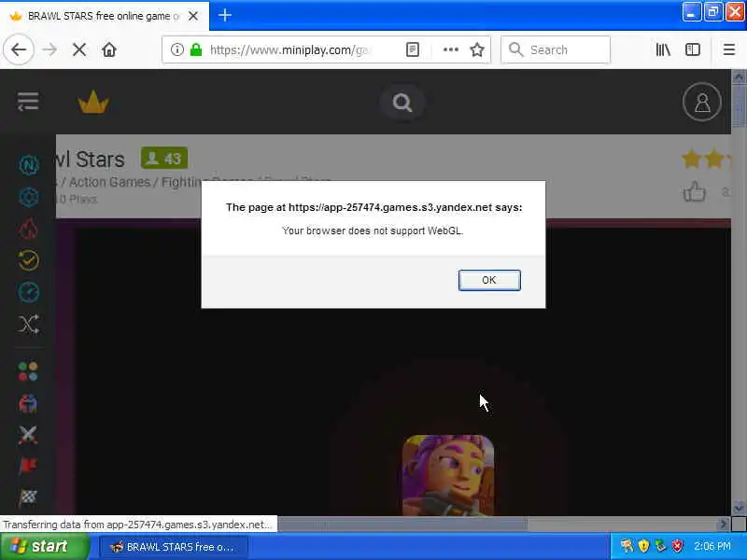Screen dimensions: 747x560
Task: Open the helmet action games icon
Action: 28,403
